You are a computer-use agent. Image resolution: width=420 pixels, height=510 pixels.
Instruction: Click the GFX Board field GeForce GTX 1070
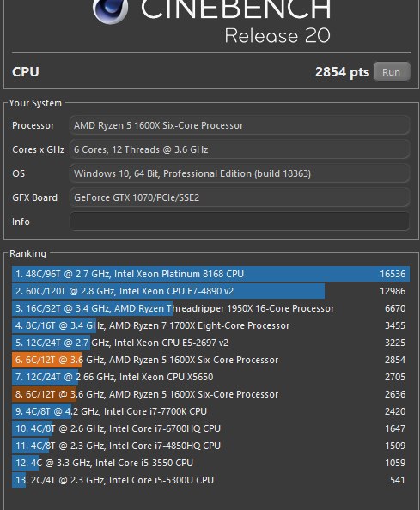coord(240,197)
